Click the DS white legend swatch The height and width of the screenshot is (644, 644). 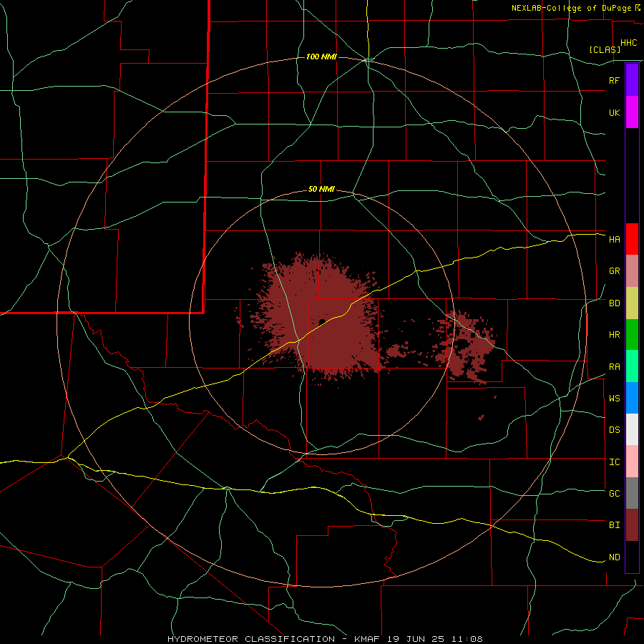tap(632, 429)
